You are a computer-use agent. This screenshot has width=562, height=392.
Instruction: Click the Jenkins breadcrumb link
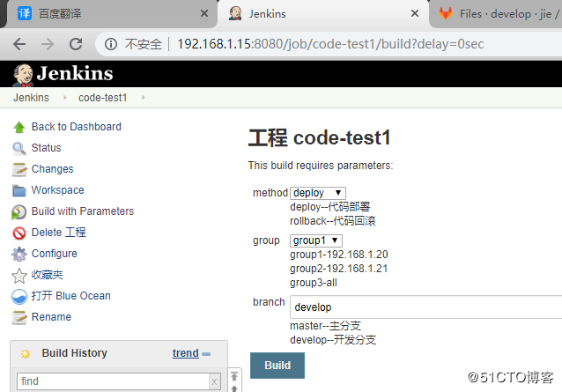(x=31, y=98)
